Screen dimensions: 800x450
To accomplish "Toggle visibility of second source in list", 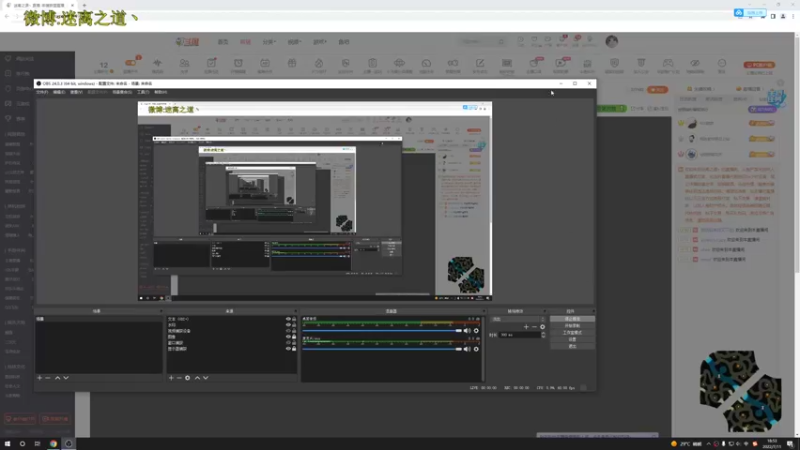I will click(288, 325).
